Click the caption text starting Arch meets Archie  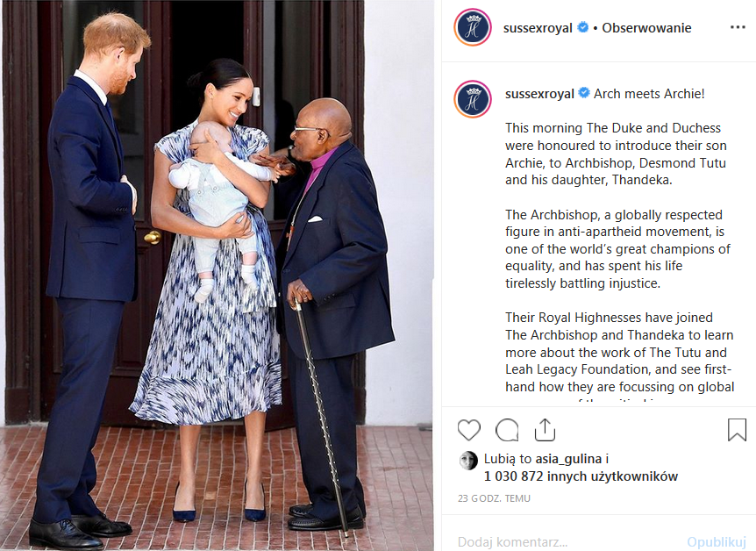click(x=649, y=94)
